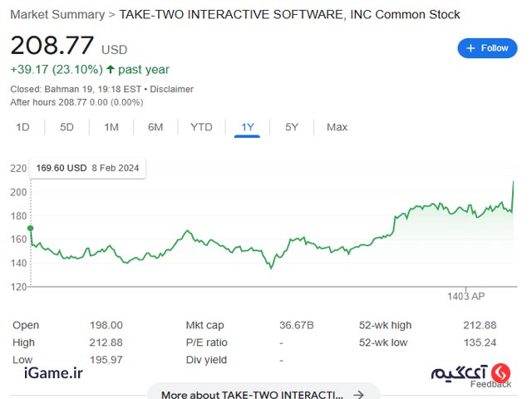Click the Mkt cap value 36.67B
The image size is (532, 399).
(297, 325)
